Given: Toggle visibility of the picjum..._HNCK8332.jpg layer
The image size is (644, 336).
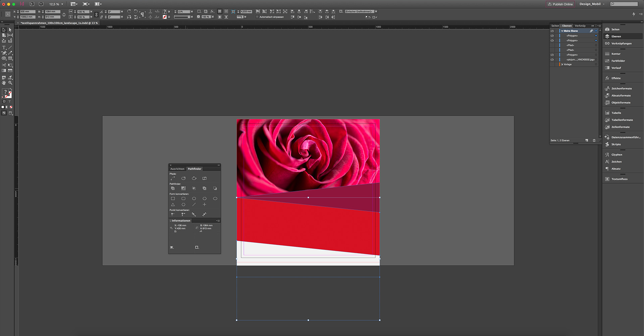Looking at the screenshot, I should pos(552,59).
